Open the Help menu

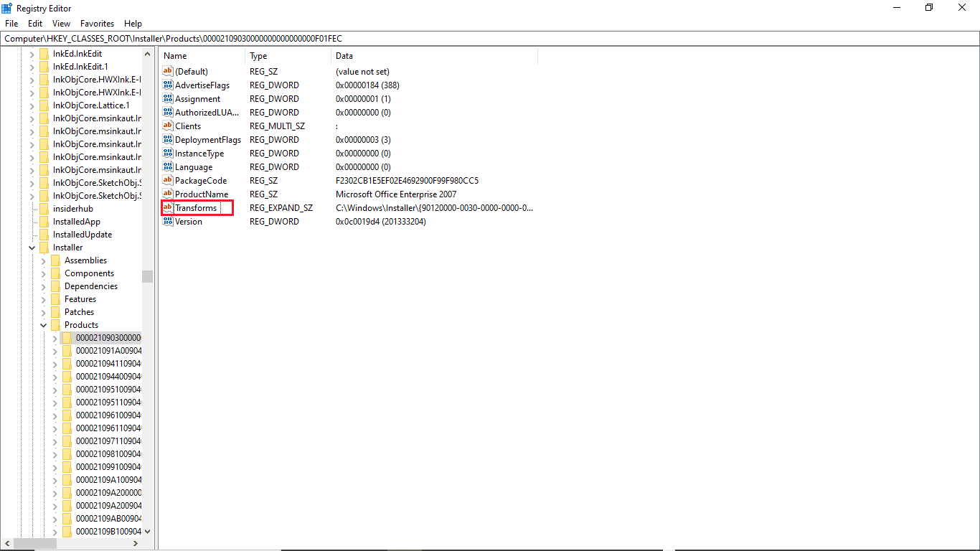pyautogui.click(x=133, y=24)
